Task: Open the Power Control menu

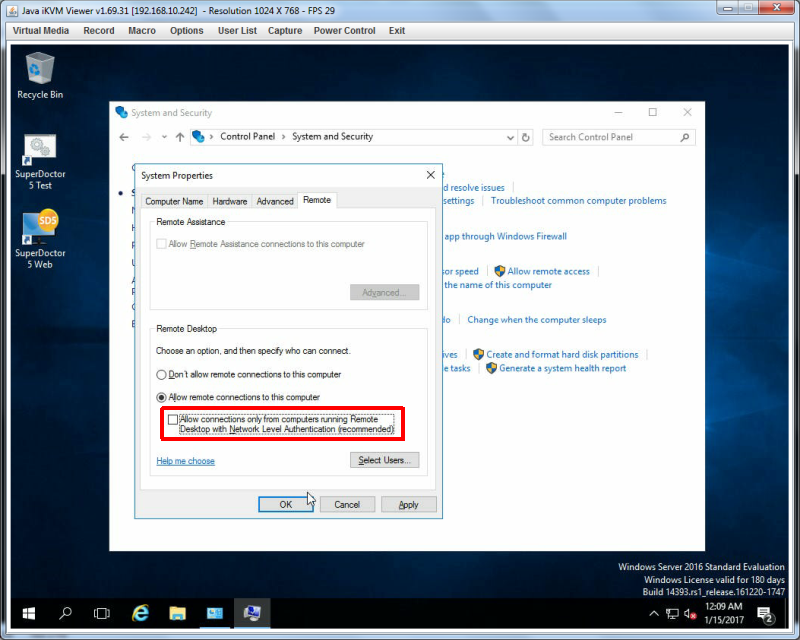Action: 344,31
